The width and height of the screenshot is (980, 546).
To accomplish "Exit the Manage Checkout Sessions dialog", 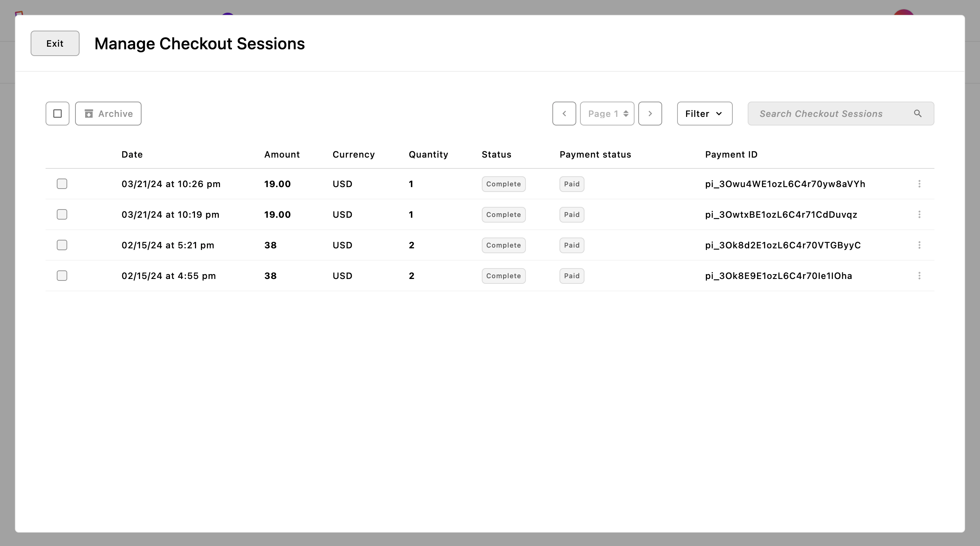I will pyautogui.click(x=55, y=43).
